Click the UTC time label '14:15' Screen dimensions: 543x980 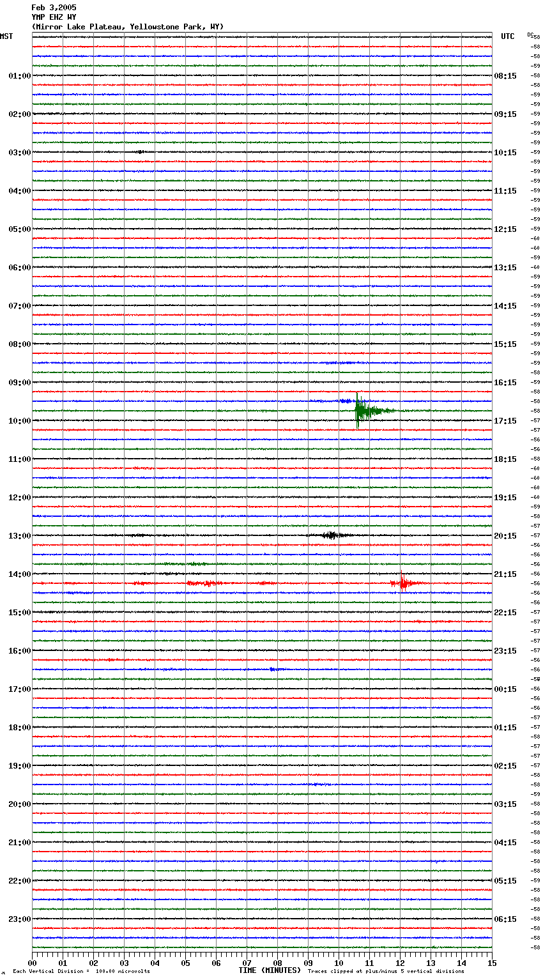point(505,306)
